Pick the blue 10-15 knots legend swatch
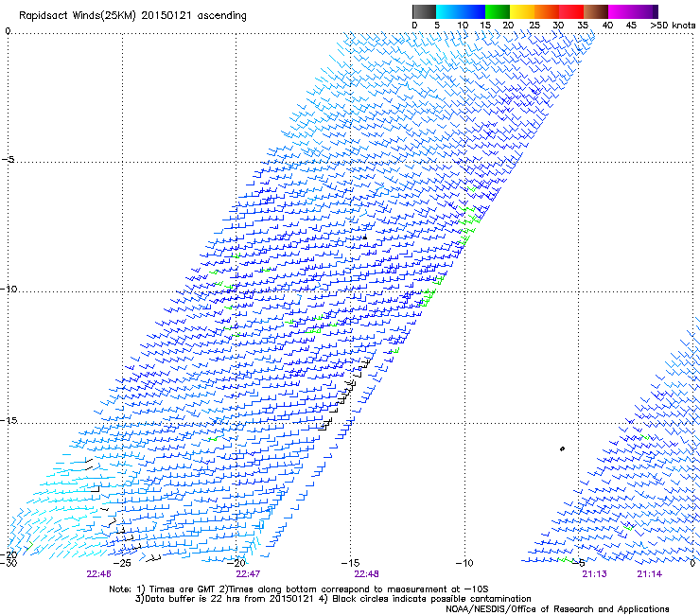This screenshot has width=700, height=615. (x=473, y=11)
